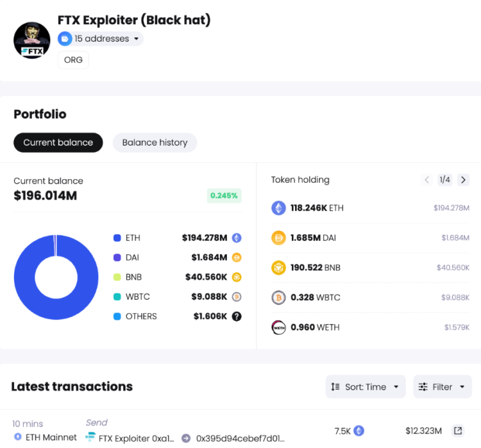The height and width of the screenshot is (448, 481).
Task: Click the ETH coin icon in balance breakdown
Action: pos(237,238)
